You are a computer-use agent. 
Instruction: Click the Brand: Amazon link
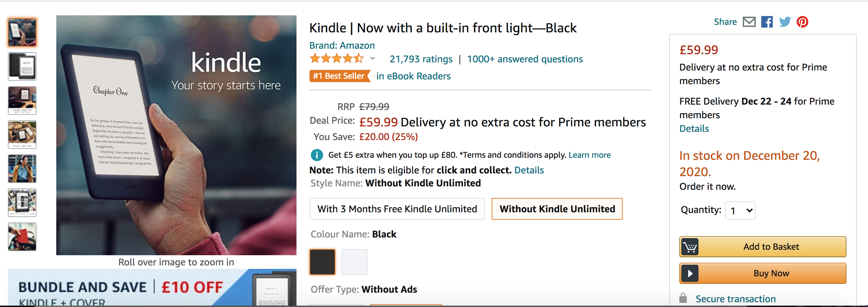pyautogui.click(x=342, y=45)
